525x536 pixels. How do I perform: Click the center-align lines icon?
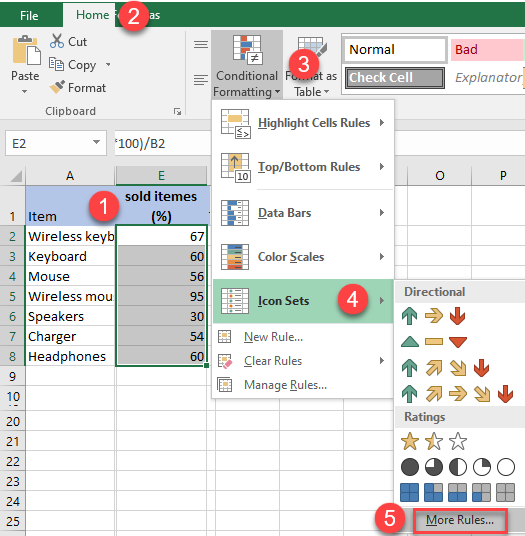(201, 44)
